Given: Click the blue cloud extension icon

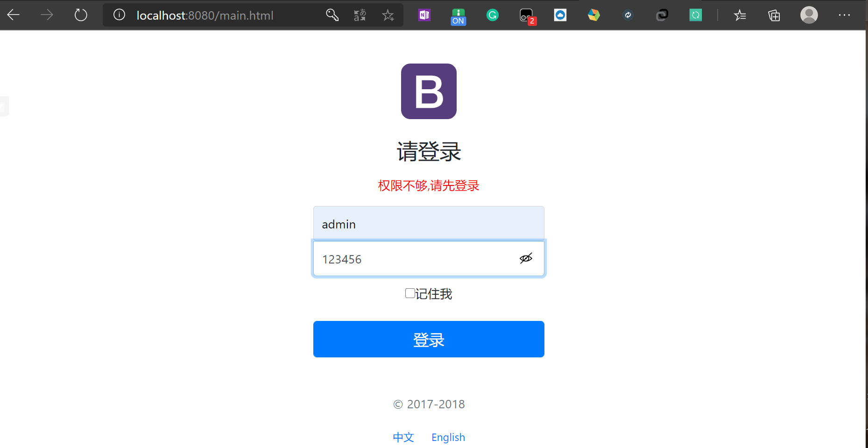Looking at the screenshot, I should [560, 15].
